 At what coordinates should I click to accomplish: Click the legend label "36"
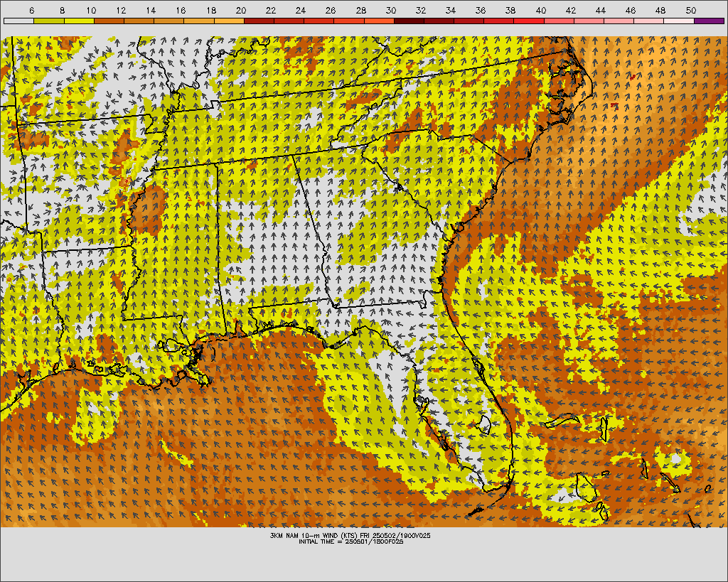pos(481,11)
